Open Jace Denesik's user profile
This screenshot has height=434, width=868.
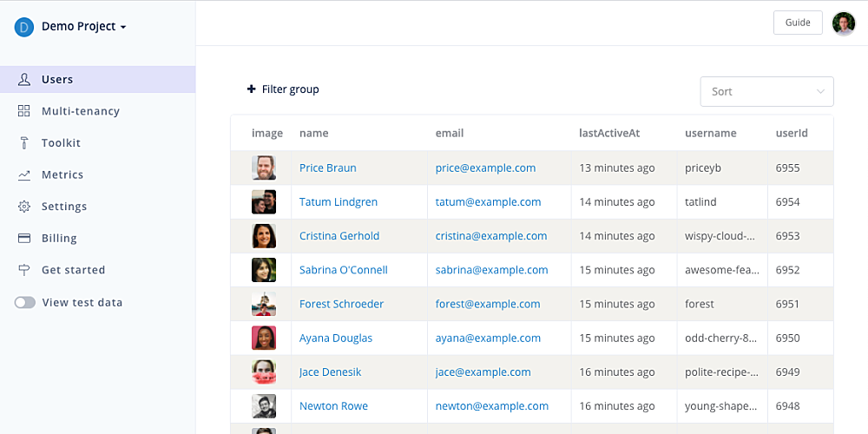pos(331,372)
